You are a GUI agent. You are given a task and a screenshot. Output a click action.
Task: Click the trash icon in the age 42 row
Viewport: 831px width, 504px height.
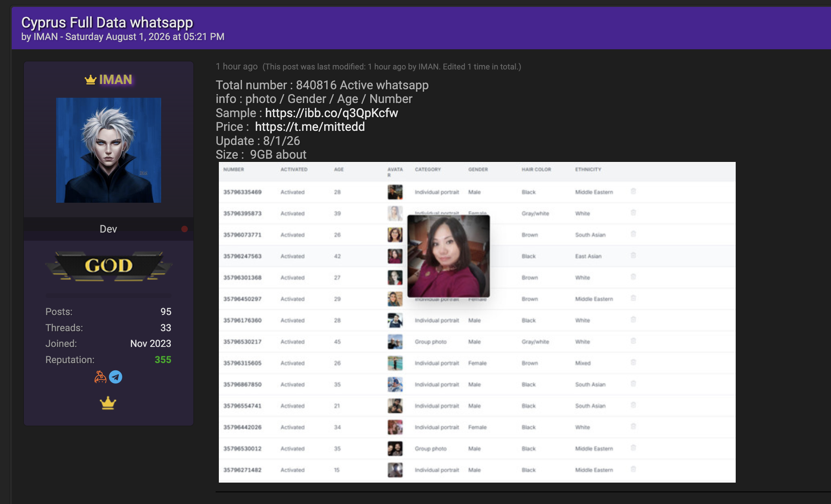point(633,256)
